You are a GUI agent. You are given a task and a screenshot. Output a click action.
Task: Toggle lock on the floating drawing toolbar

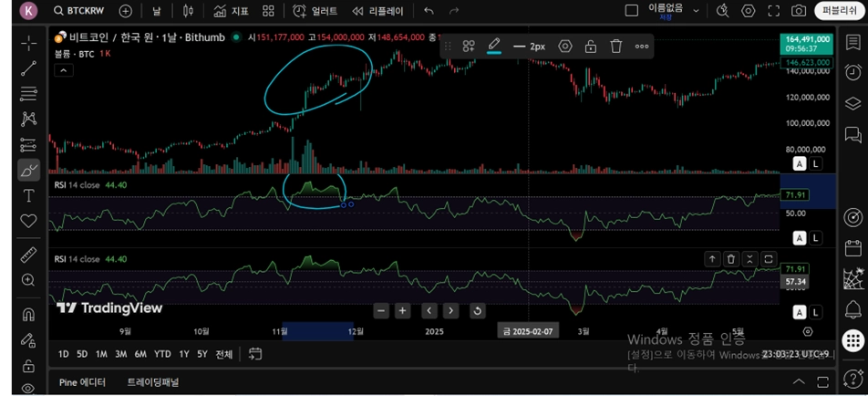[591, 47]
